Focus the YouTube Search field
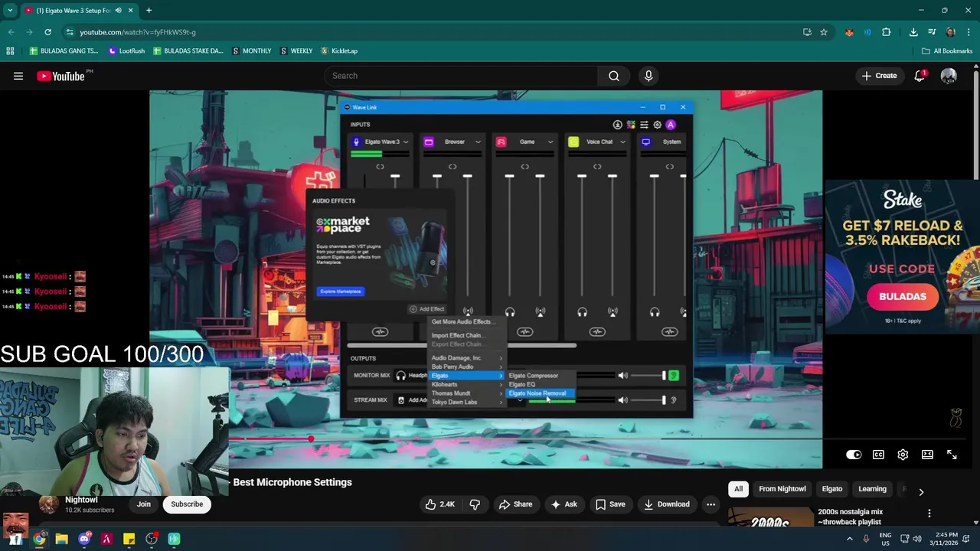 (460, 76)
